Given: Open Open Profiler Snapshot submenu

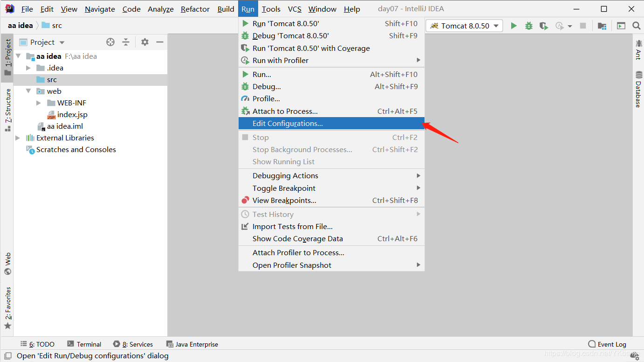Looking at the screenshot, I should [x=331, y=265].
